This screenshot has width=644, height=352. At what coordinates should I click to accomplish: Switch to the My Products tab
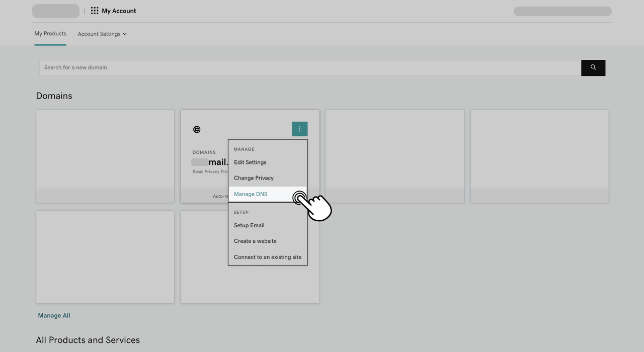pyautogui.click(x=50, y=33)
